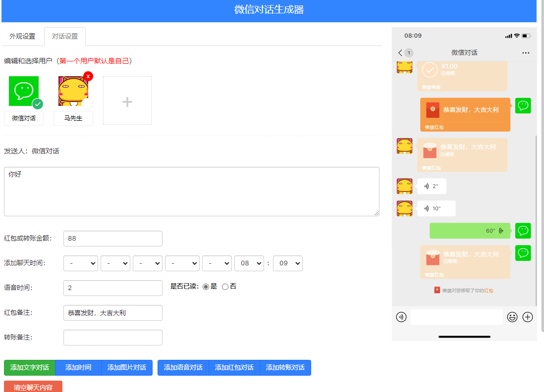The image size is (544, 392).
Task: Open the three-dot menu in phone preview
Action: pos(526,53)
